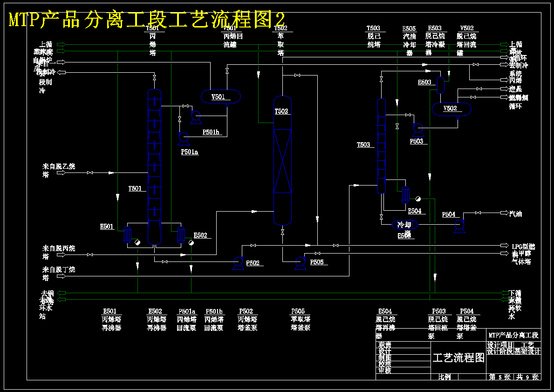Select the 汽油 product label
Viewport: 554px width, 392px height.
[515, 214]
